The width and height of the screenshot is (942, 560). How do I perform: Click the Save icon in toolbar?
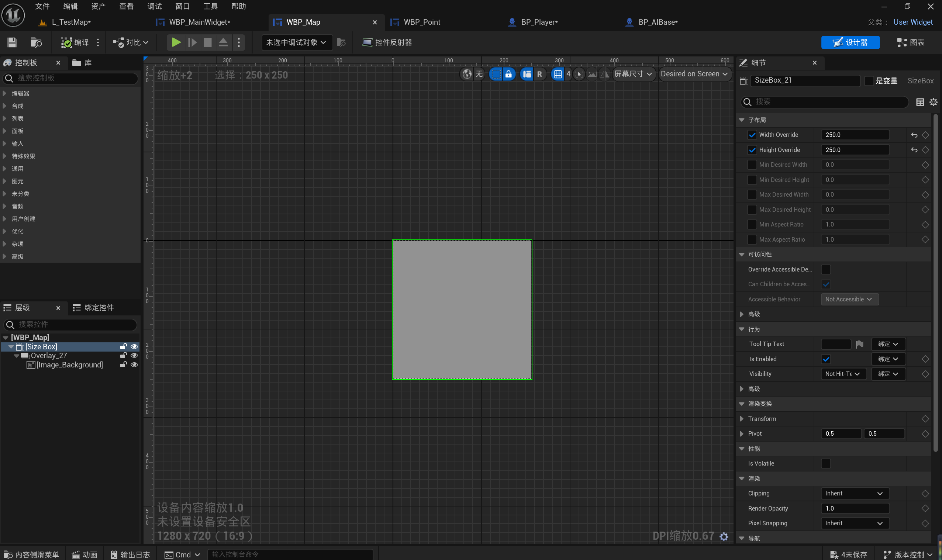(12, 42)
